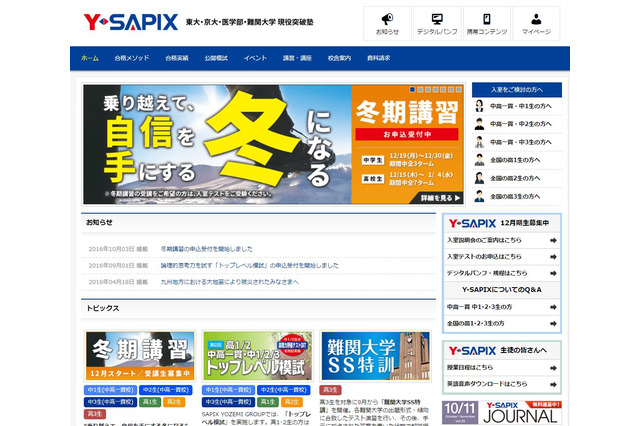Click the avatar icon beside 中高一貫・中3生の方へ
This screenshot has width=640, height=426.
479,142
